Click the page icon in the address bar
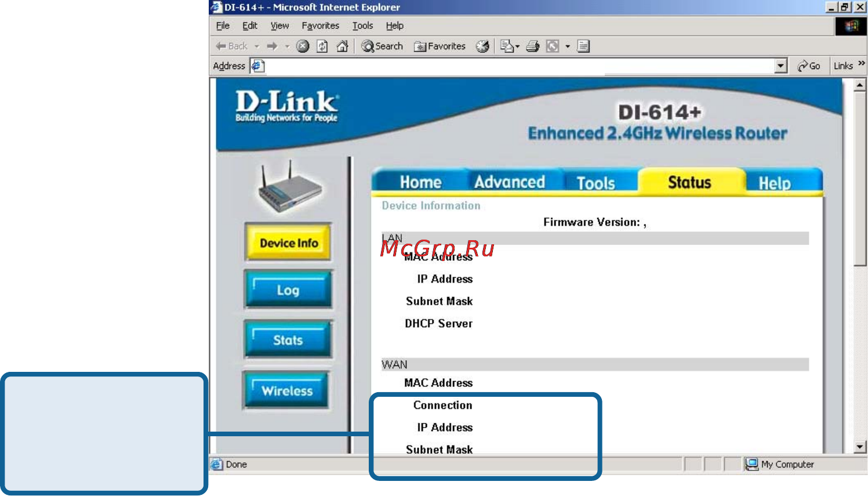The height and width of the screenshot is (496, 868). click(x=258, y=66)
